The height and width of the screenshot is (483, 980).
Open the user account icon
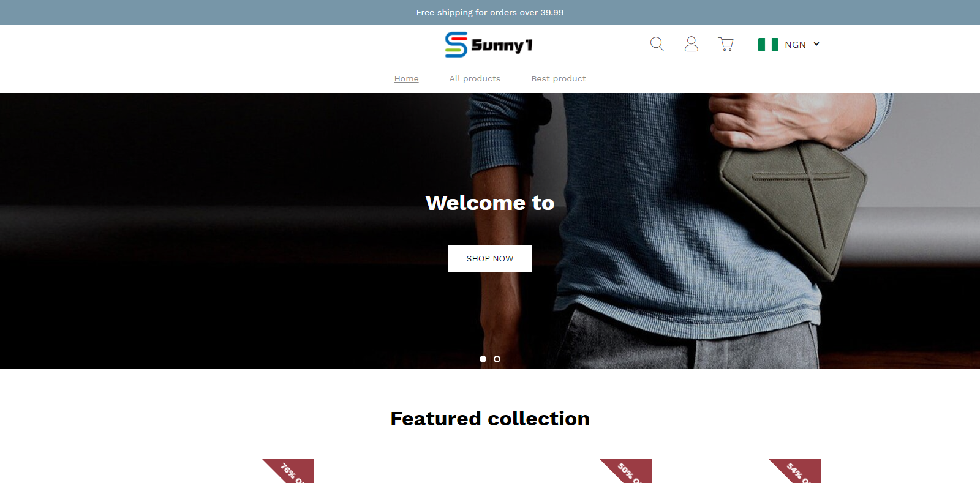pyautogui.click(x=692, y=44)
